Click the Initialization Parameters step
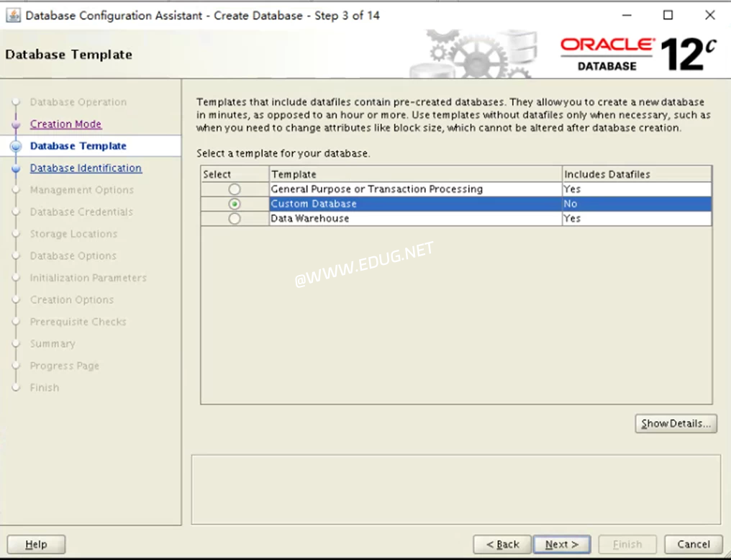This screenshot has width=731, height=560. 88,277
